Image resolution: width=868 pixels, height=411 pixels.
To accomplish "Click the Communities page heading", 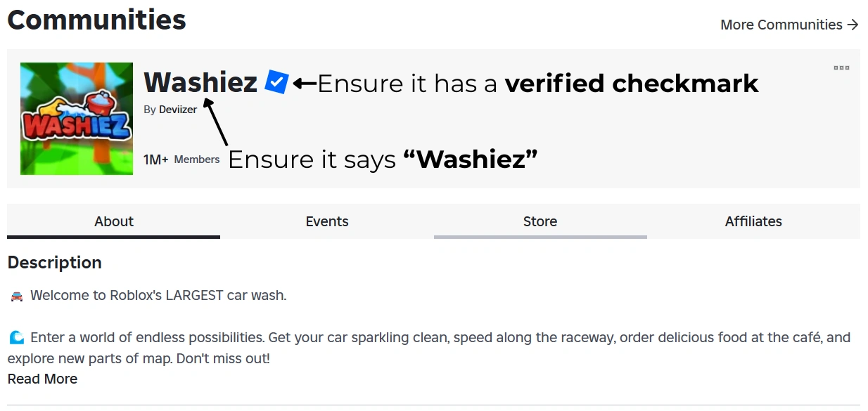I will (97, 20).
